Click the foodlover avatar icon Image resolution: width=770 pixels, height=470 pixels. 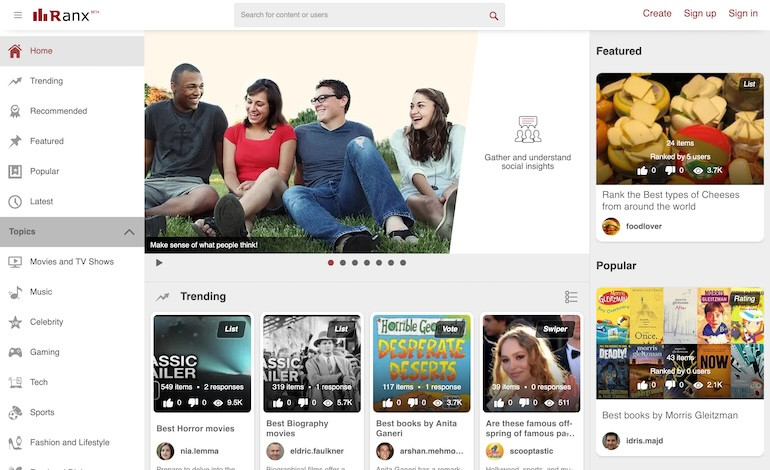[x=611, y=226]
